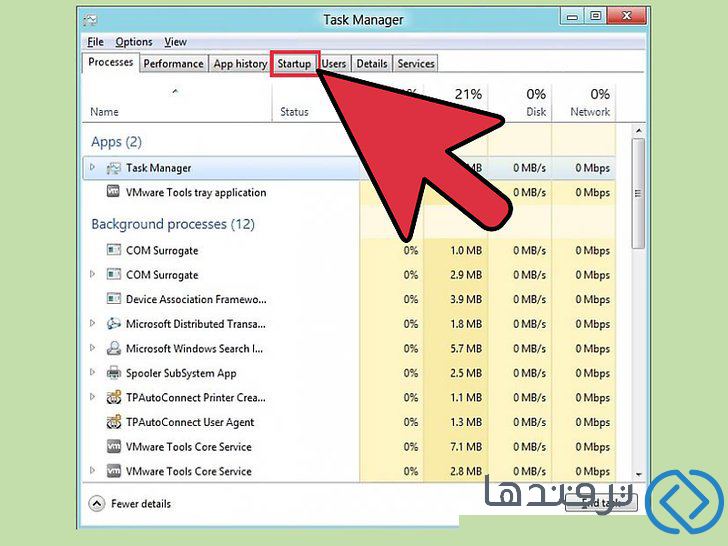728x546 pixels.
Task: Switch to the Services tab
Action: click(416, 64)
